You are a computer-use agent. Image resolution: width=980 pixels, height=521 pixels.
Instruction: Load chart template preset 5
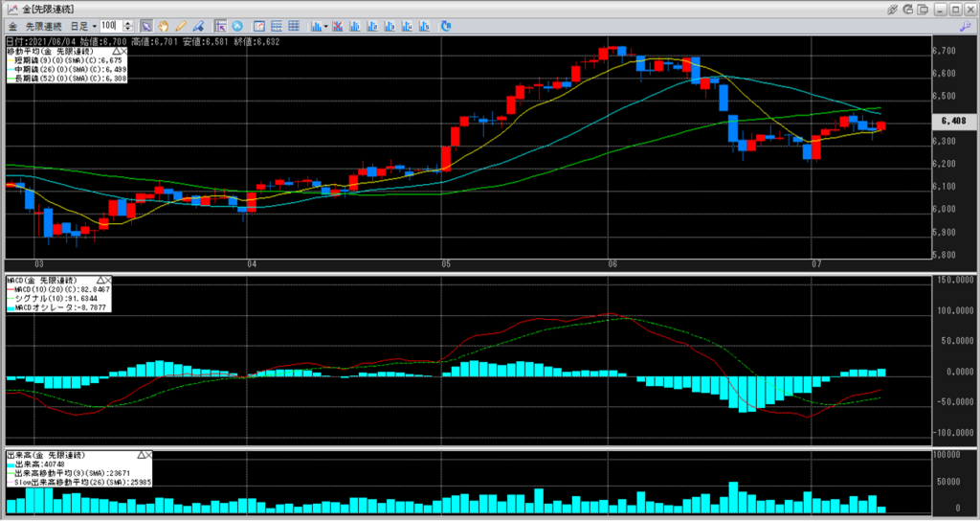tap(425, 26)
